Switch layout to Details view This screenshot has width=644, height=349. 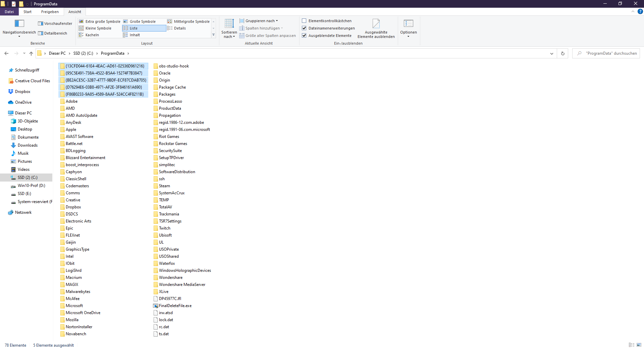[176, 28]
